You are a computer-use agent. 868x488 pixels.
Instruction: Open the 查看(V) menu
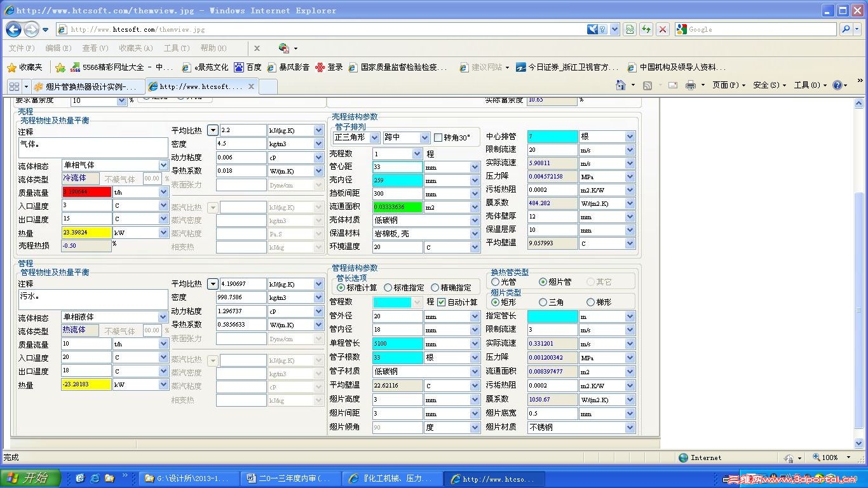(x=95, y=48)
